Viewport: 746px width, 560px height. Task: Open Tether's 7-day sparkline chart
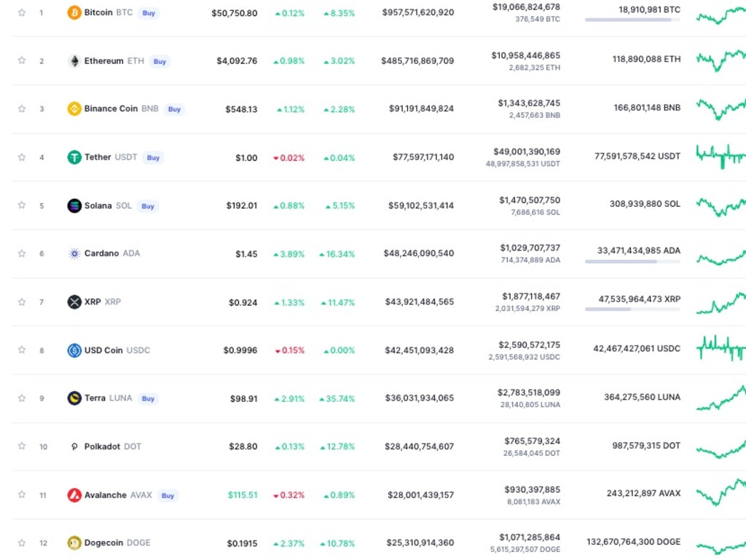click(721, 156)
